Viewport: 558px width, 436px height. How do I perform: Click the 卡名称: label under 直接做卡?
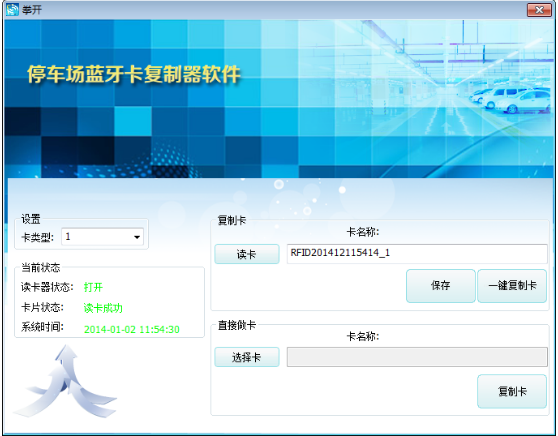[x=363, y=336]
